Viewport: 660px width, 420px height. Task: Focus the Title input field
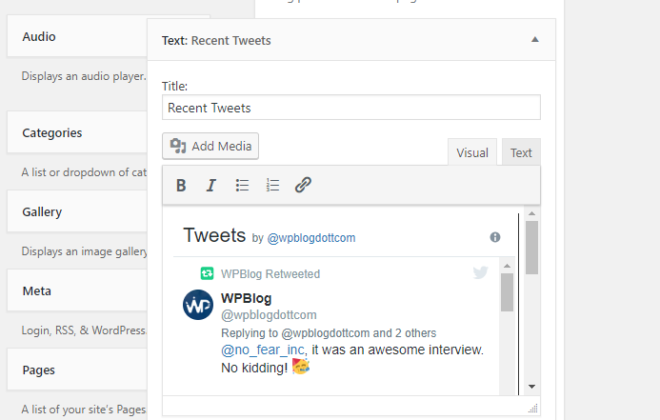(x=351, y=107)
